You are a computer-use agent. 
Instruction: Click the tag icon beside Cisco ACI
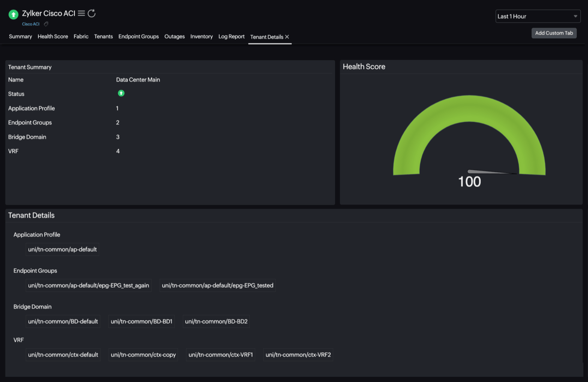click(46, 24)
